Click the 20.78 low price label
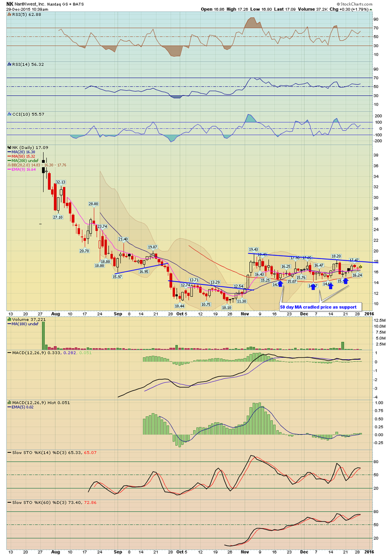 [84, 251]
